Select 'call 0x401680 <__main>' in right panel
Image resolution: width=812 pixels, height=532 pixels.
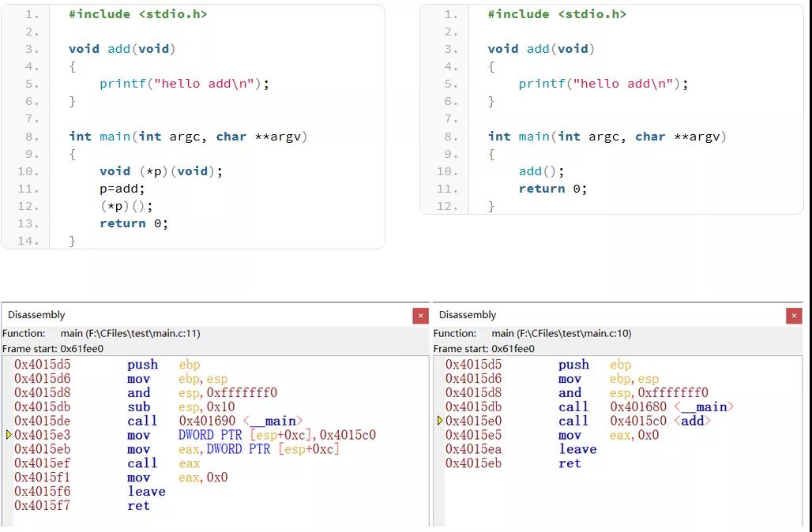tap(646, 407)
